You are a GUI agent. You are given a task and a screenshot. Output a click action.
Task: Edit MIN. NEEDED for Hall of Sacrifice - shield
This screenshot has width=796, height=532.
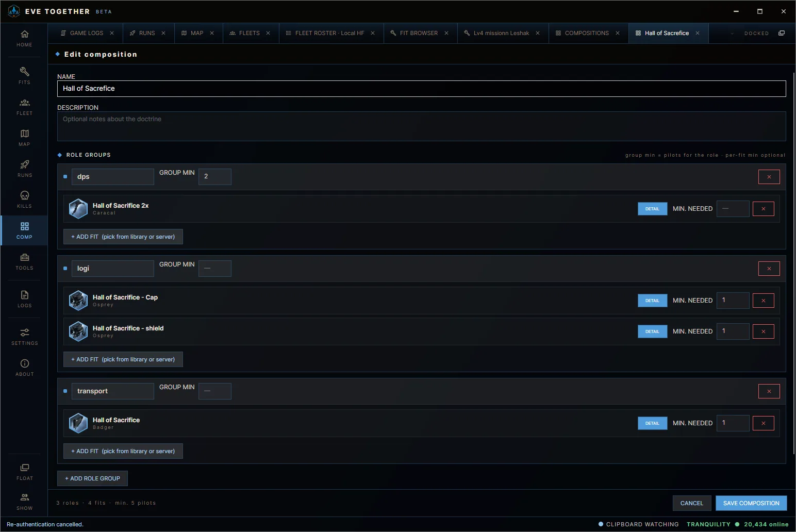[x=733, y=331]
